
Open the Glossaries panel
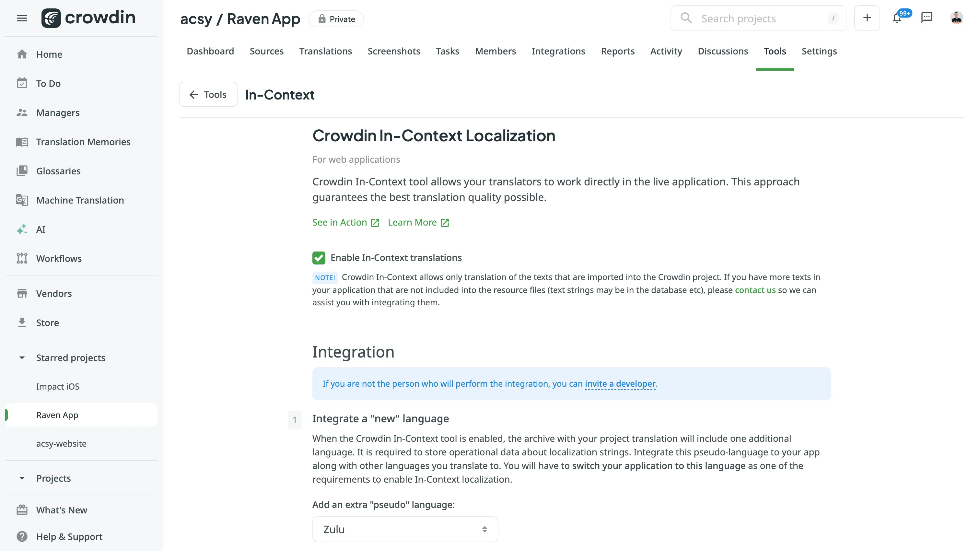58,171
